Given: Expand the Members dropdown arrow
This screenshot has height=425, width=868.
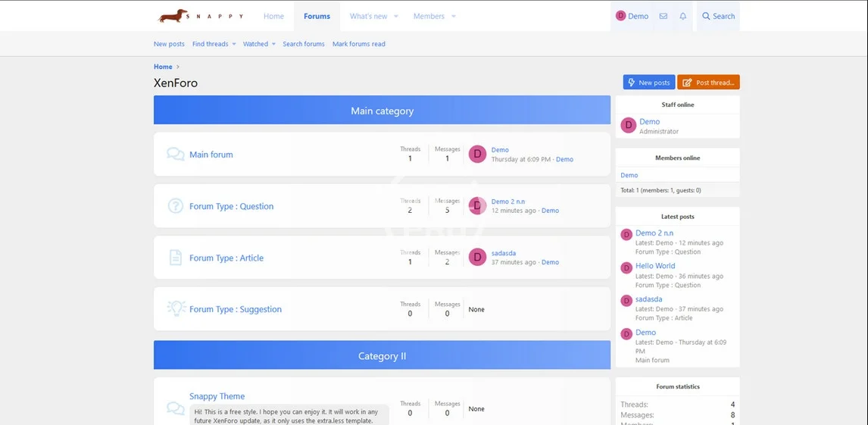Looking at the screenshot, I should tap(454, 16).
